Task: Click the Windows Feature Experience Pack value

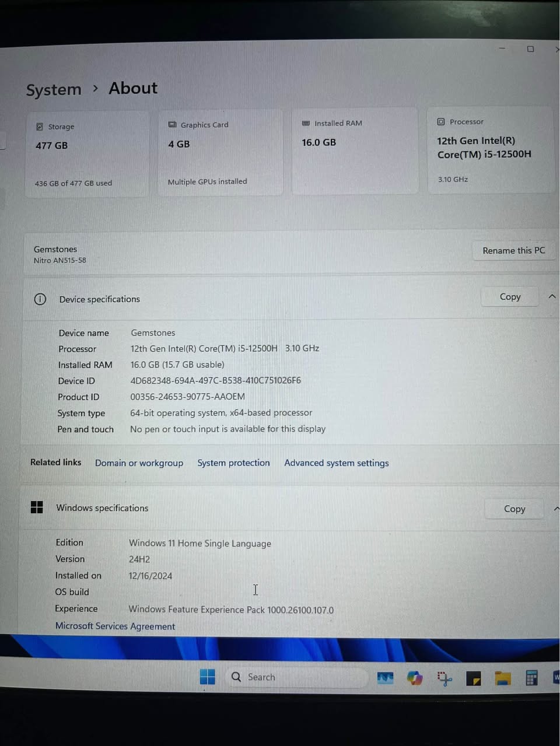Action: click(231, 610)
